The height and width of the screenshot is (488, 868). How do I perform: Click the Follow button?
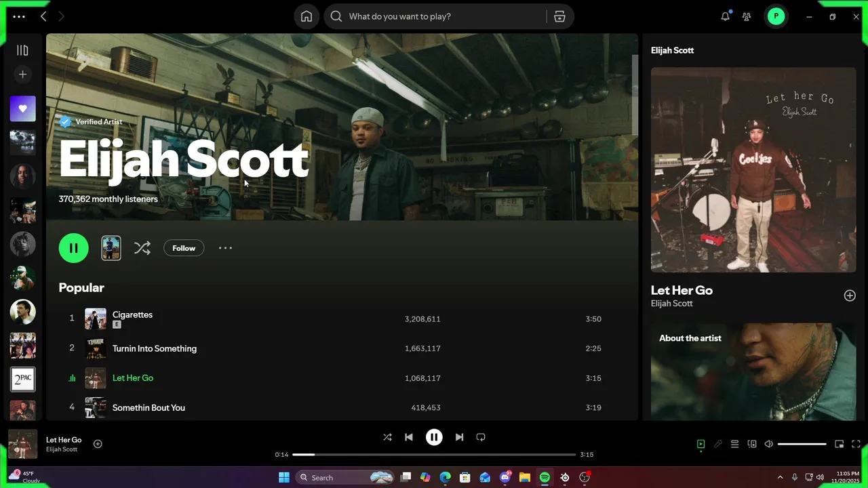point(184,248)
